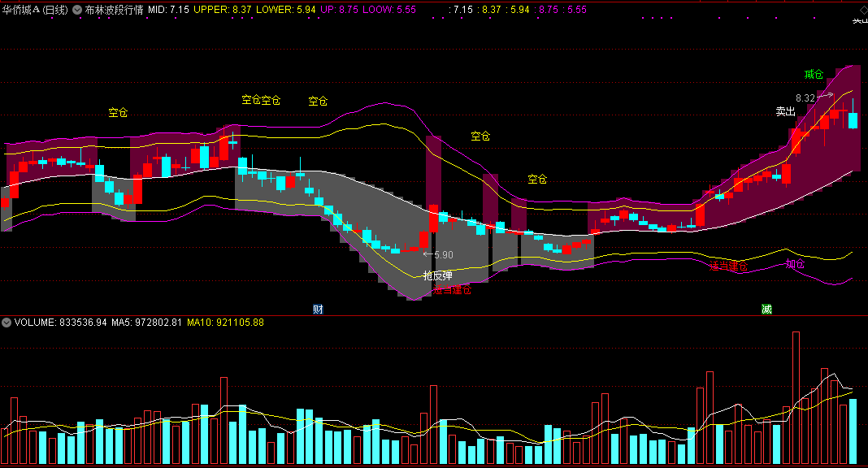Select the UPPER: 8.37 value
The image size is (868, 468).
point(223,10)
